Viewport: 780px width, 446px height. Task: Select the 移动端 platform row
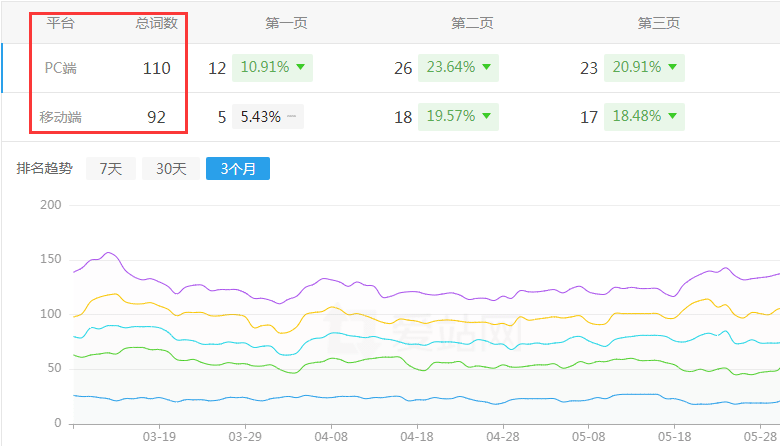coord(60,117)
